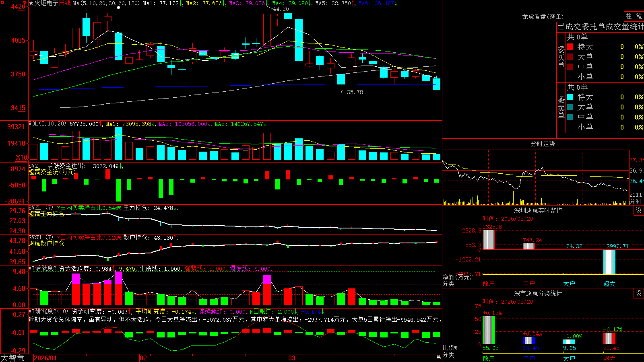Click the 7日内买卖净占比0.546% green text
The height and width of the screenshot is (362, 644).
point(89,208)
